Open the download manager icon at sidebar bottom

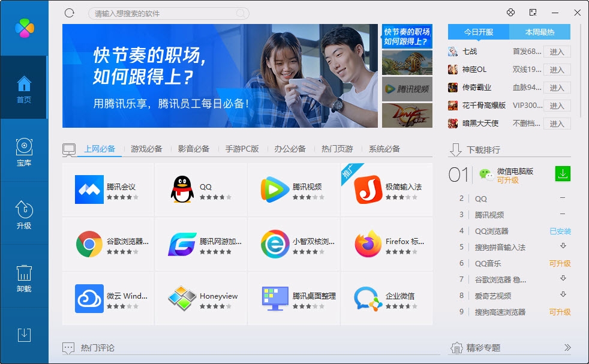pyautogui.click(x=25, y=336)
